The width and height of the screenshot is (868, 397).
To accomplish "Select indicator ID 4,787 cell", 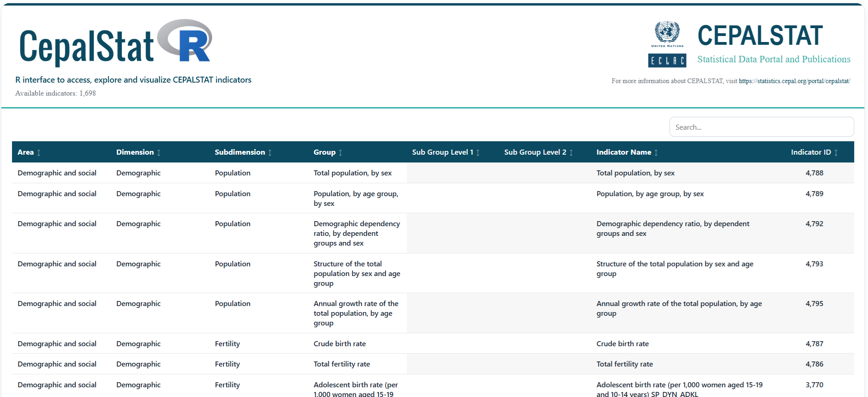I will [x=814, y=344].
